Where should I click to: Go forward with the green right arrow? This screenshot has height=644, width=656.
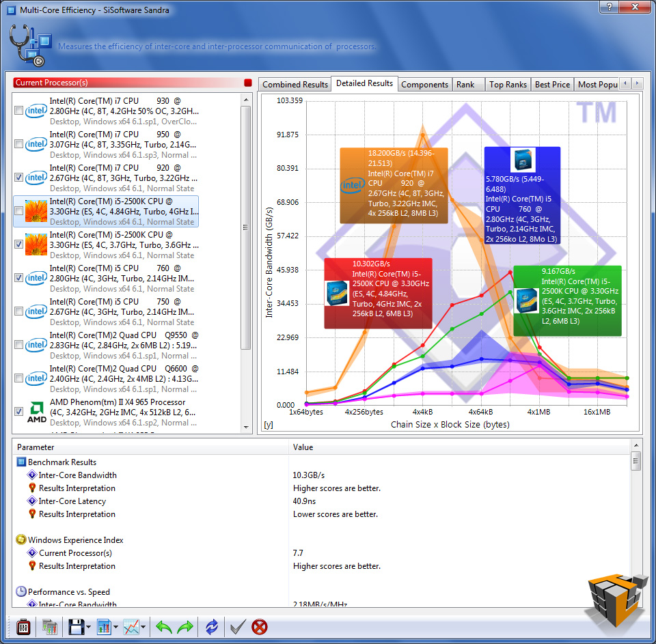click(x=185, y=627)
